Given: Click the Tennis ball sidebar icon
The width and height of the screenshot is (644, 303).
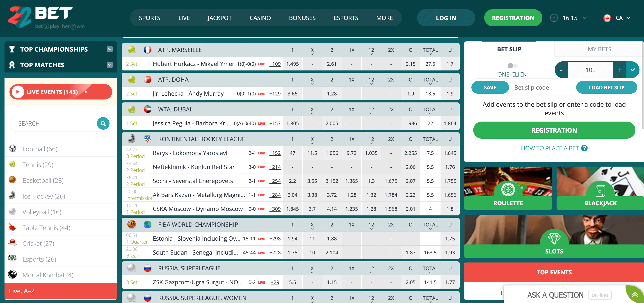Looking at the screenshot, I should pos(12,164).
